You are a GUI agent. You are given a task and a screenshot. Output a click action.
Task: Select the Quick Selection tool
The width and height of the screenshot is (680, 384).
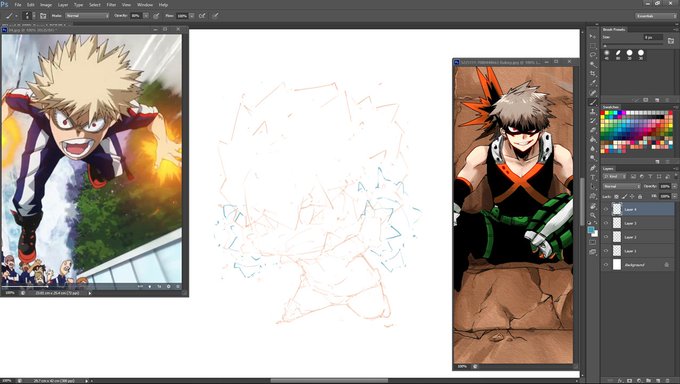click(x=593, y=64)
